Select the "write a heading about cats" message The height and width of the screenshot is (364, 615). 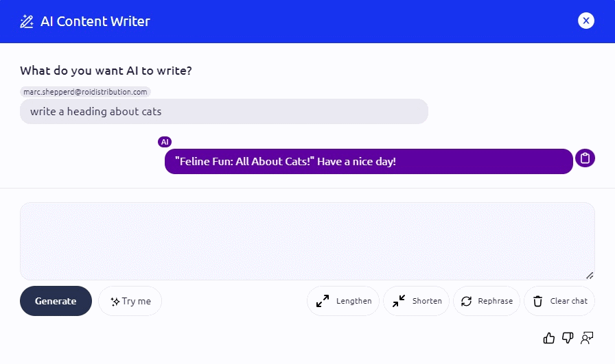click(x=224, y=111)
